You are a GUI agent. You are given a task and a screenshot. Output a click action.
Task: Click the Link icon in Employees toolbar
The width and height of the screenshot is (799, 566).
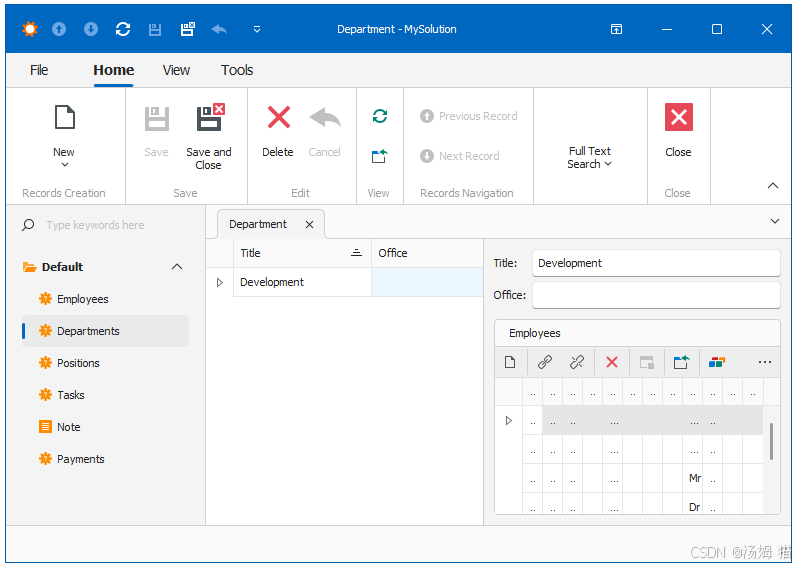[545, 362]
